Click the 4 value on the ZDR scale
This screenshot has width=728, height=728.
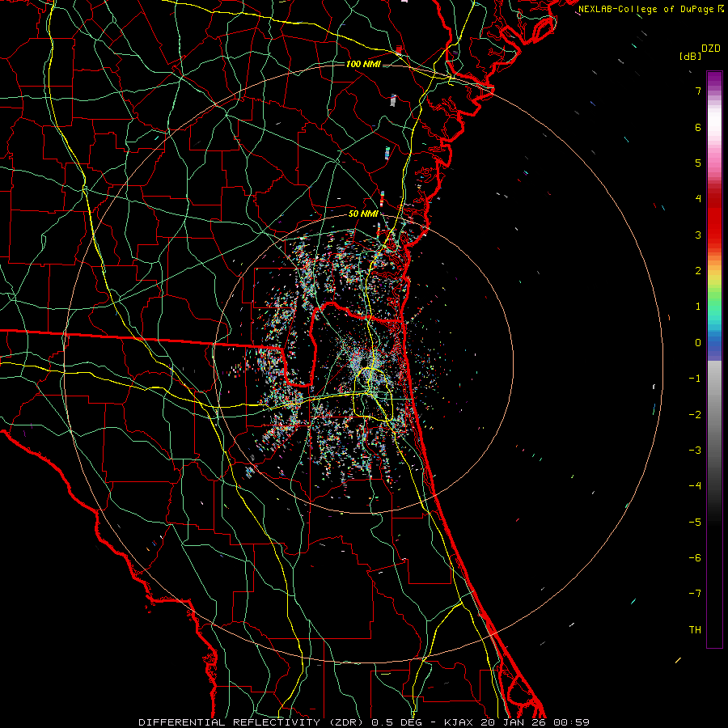pyautogui.click(x=698, y=199)
